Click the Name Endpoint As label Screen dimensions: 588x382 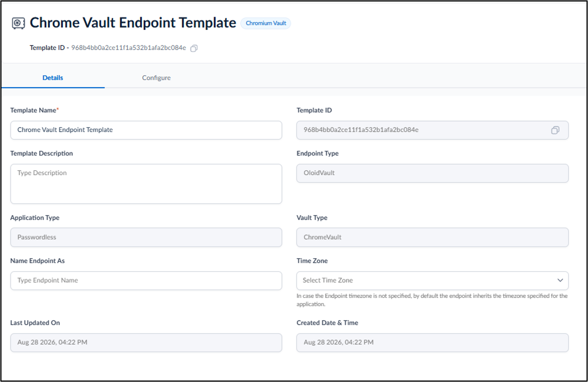click(x=37, y=261)
